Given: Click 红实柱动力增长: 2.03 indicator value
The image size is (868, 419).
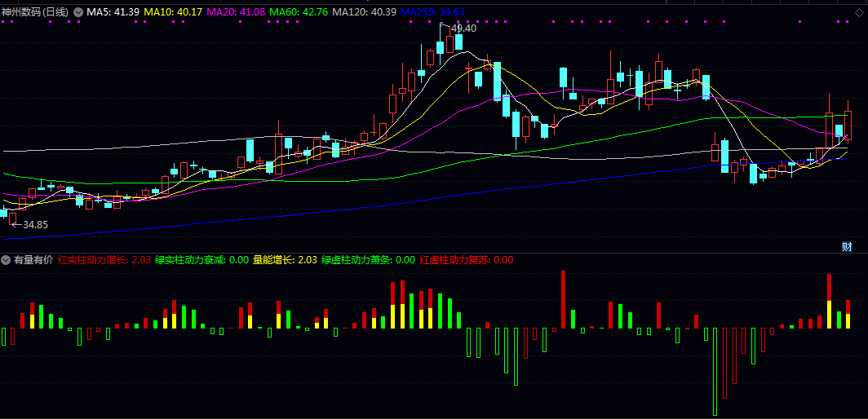Looking at the screenshot, I should (104, 259).
